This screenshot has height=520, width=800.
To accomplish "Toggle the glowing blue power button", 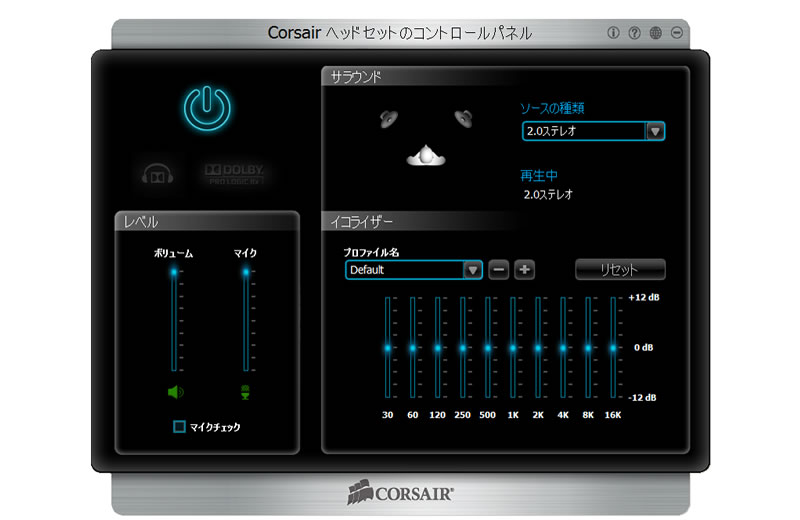I will click(207, 109).
